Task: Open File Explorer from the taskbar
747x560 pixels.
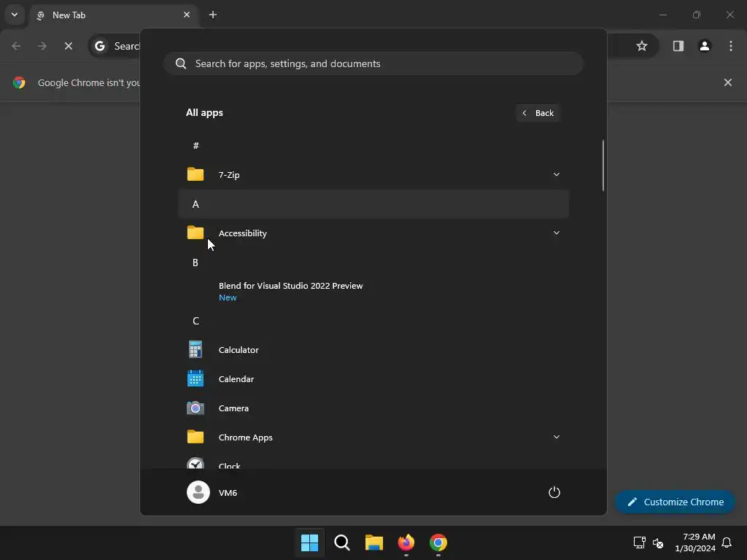Action: pos(374,542)
